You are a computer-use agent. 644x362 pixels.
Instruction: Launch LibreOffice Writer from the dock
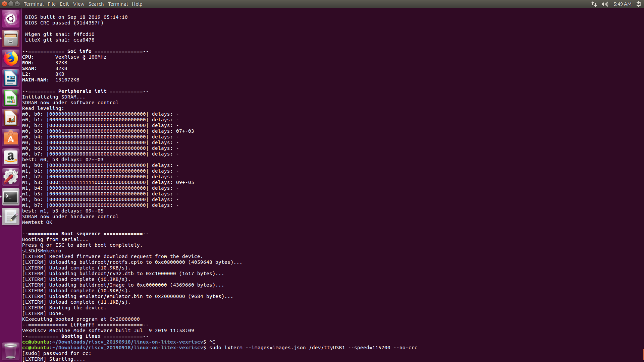point(11,78)
